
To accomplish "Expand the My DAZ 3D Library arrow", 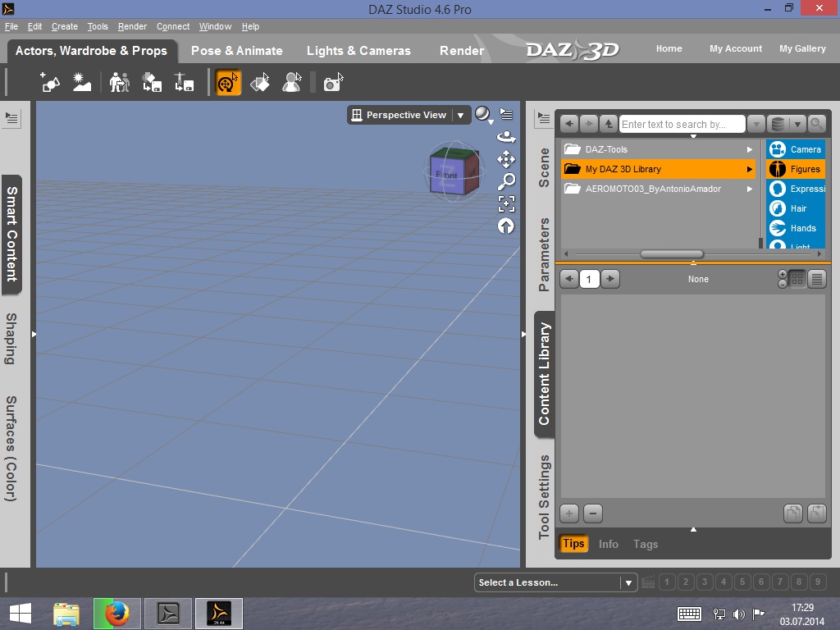I will click(x=750, y=169).
